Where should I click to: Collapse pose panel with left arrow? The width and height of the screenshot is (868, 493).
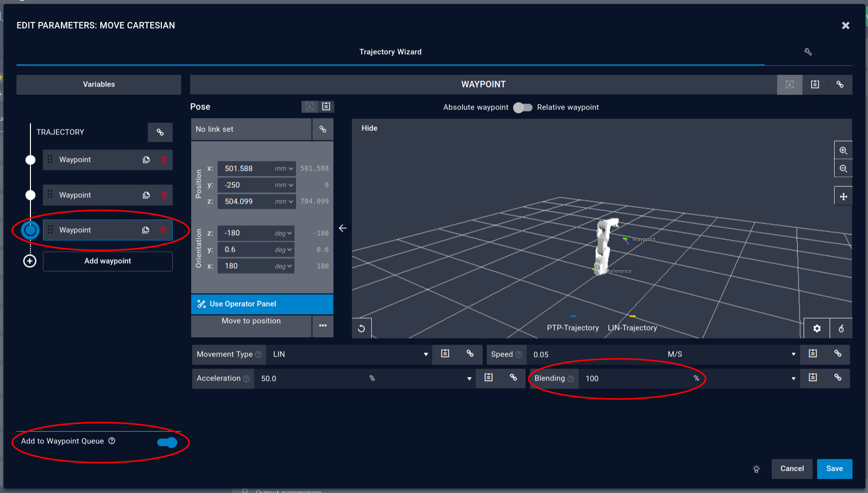pos(342,228)
